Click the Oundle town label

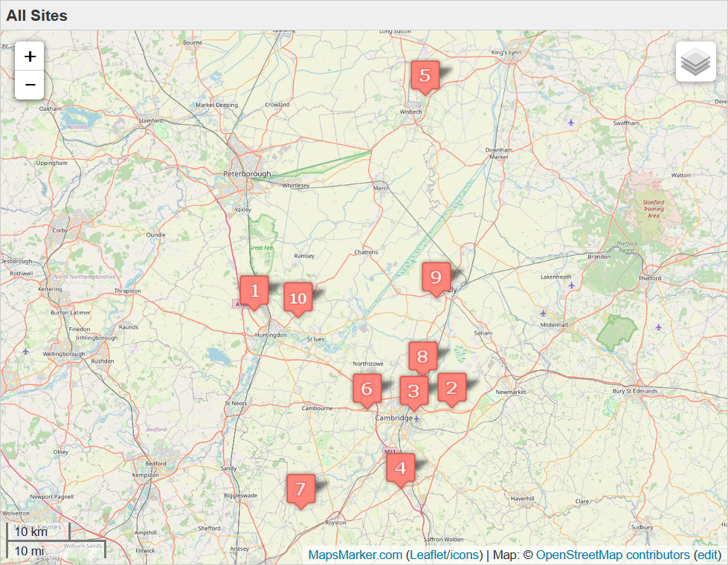[x=156, y=235]
